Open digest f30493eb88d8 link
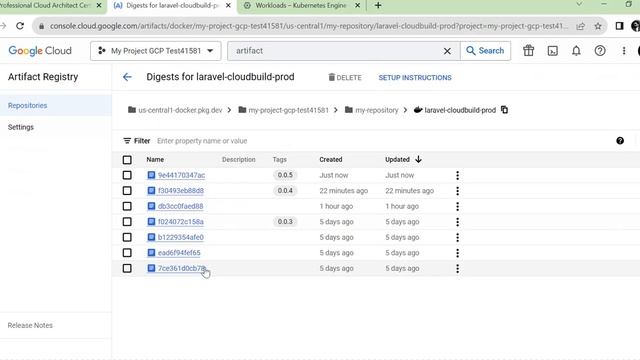 click(181, 191)
